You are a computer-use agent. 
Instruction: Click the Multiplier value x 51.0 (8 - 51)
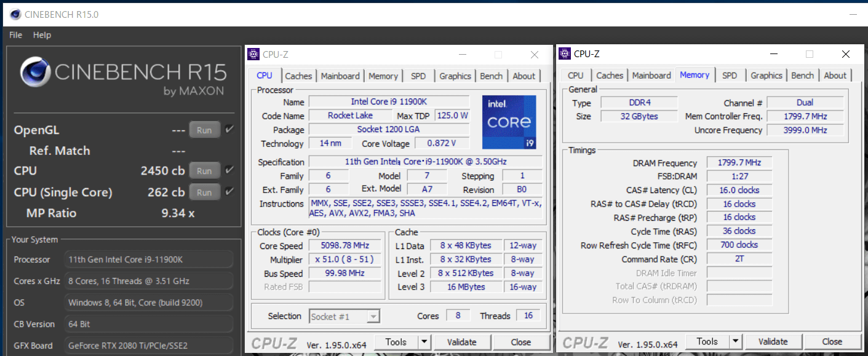click(x=345, y=259)
